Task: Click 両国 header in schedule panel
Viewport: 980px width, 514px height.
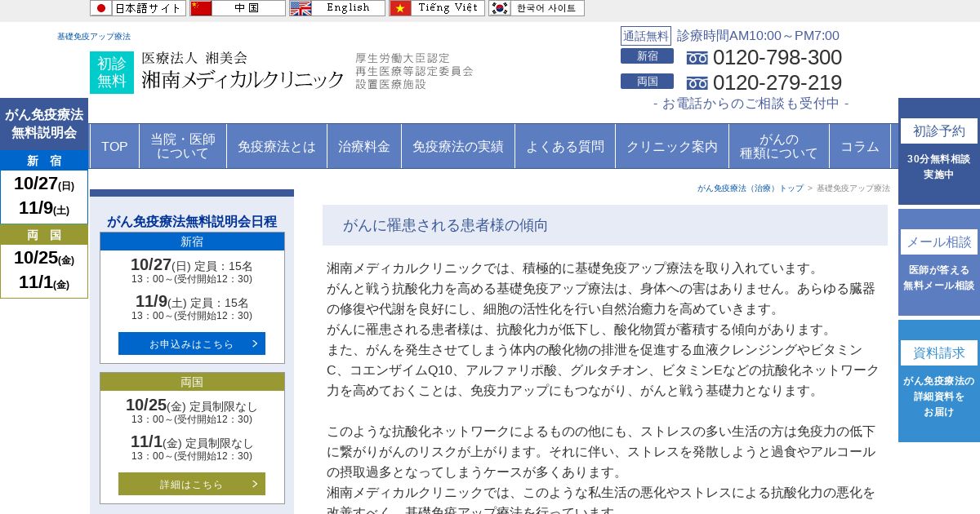Action: coord(192,382)
